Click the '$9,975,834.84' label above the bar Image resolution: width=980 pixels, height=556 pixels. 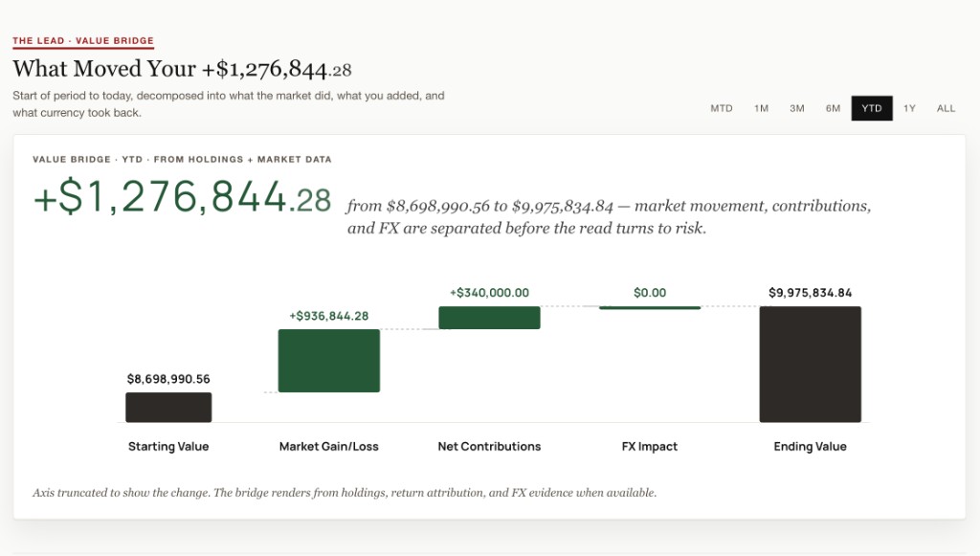[810, 293]
